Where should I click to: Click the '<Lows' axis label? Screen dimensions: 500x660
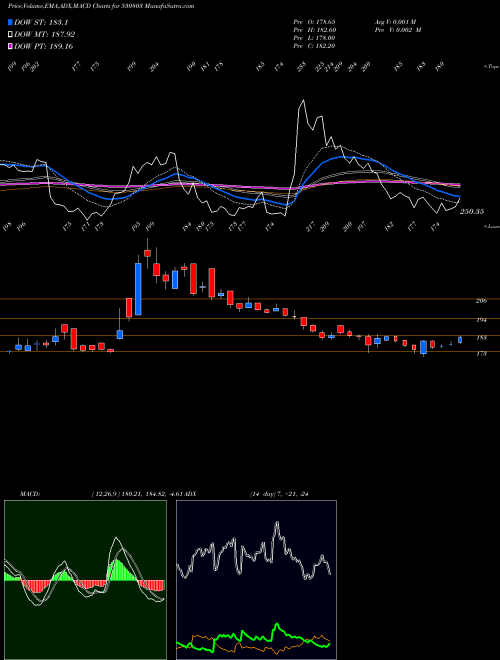[x=492, y=226]
